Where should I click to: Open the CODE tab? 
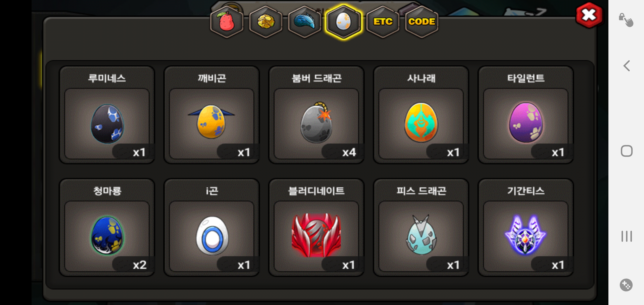[x=422, y=22]
